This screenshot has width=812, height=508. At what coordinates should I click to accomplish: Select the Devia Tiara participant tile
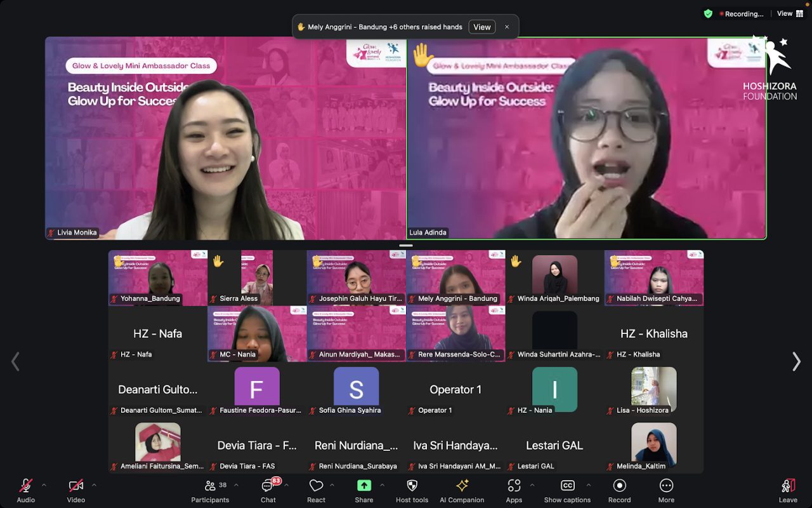(x=257, y=445)
